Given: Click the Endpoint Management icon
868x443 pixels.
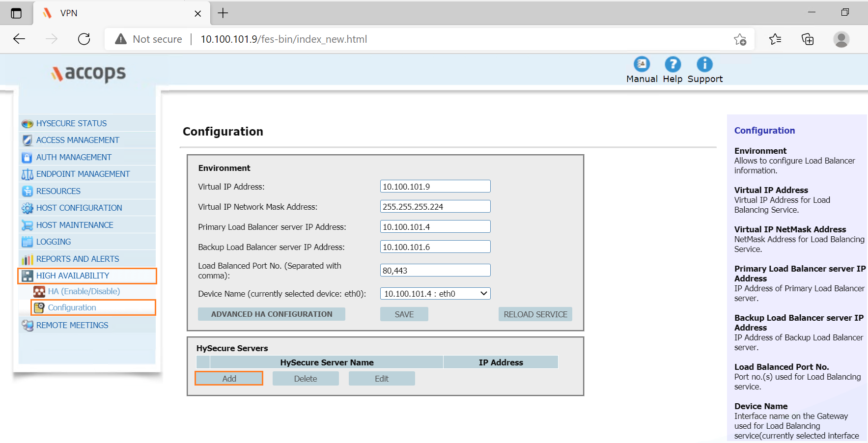Looking at the screenshot, I should click(x=28, y=174).
